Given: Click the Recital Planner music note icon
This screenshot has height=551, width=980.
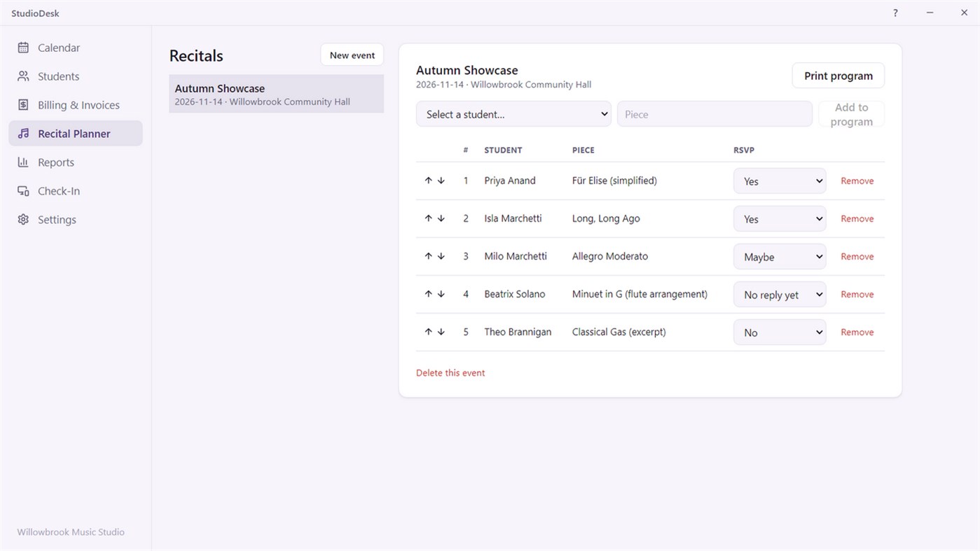Looking at the screenshot, I should pyautogui.click(x=23, y=134).
